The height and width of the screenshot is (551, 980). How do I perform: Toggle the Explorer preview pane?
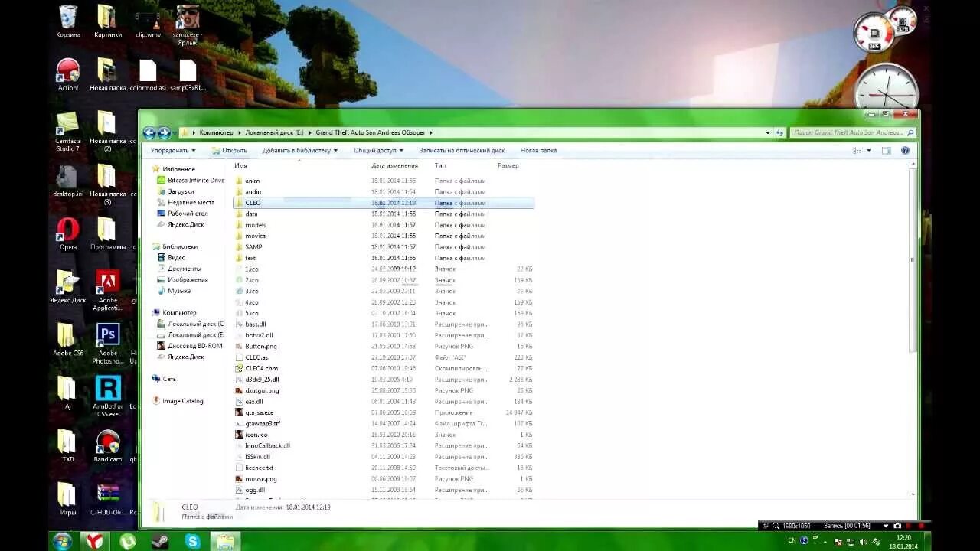pos(887,151)
